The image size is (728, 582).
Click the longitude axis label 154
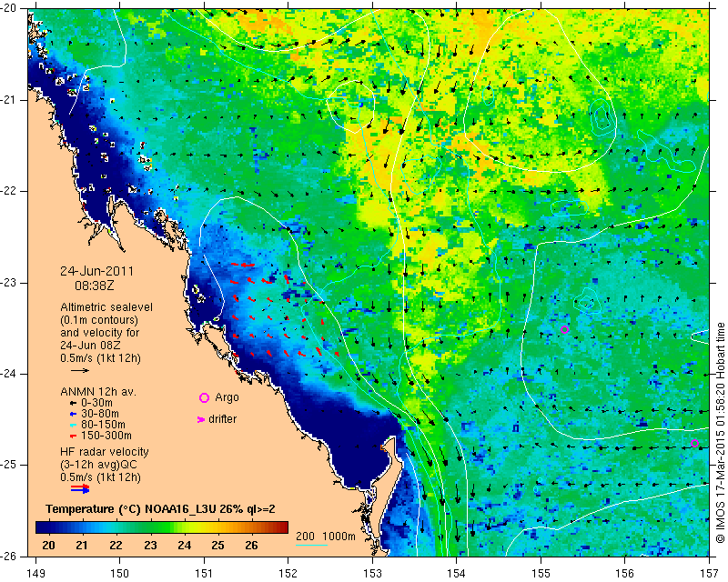457,574
